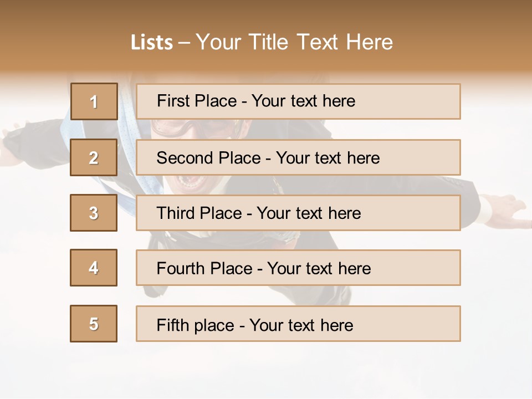Select the skydiver's gloved hand at left
The height and width of the screenshot is (399, 532).
pyautogui.click(x=17, y=139)
